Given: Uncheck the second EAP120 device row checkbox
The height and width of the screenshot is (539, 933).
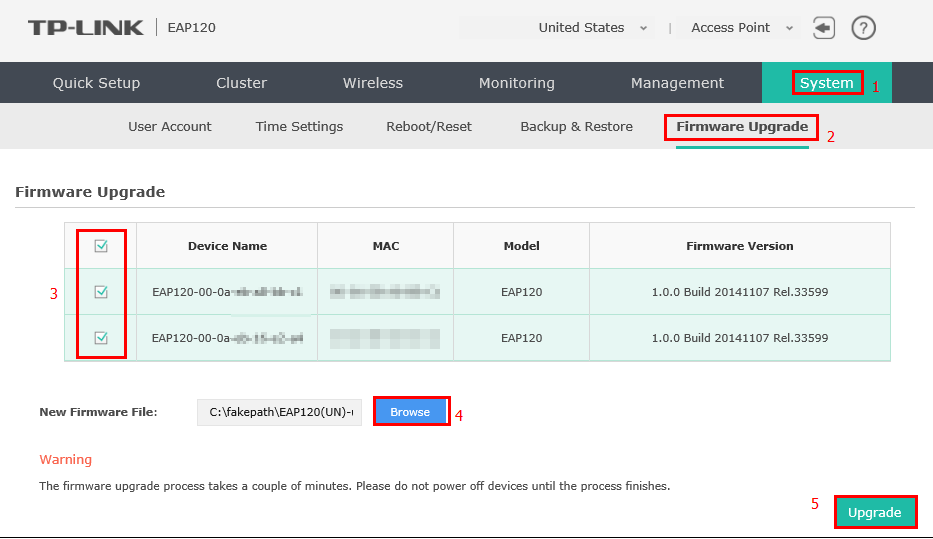Looking at the screenshot, I should [x=101, y=338].
